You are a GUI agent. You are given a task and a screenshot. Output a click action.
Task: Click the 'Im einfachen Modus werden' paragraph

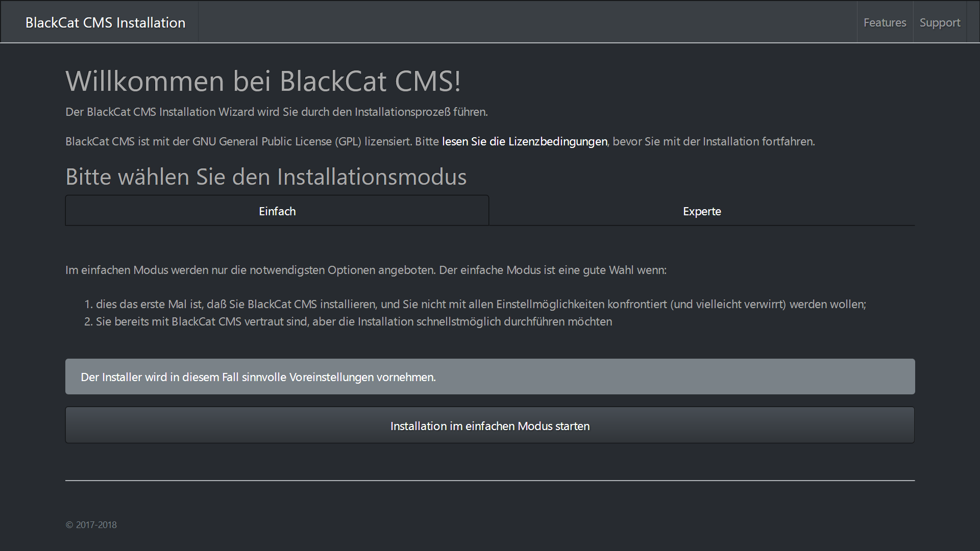click(x=366, y=270)
